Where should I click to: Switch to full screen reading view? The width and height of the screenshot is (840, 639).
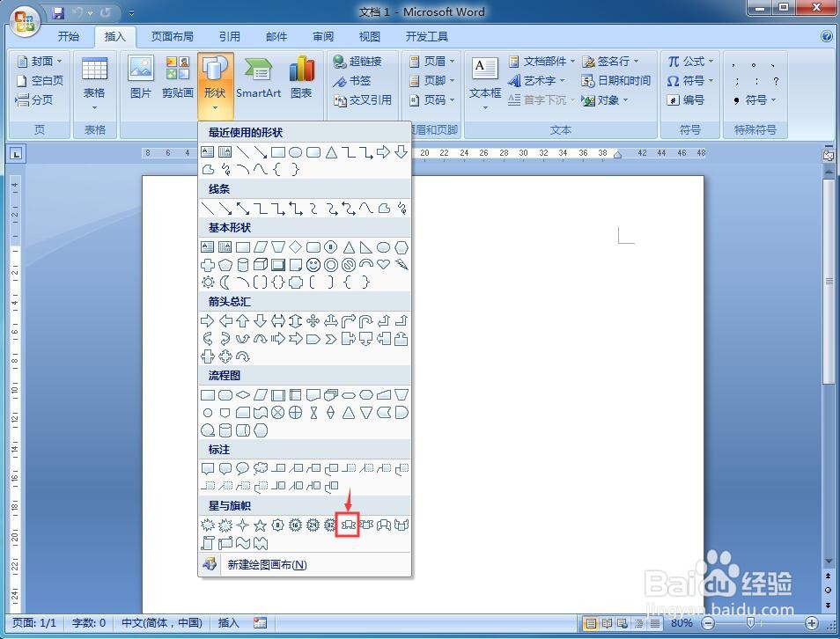(x=607, y=623)
